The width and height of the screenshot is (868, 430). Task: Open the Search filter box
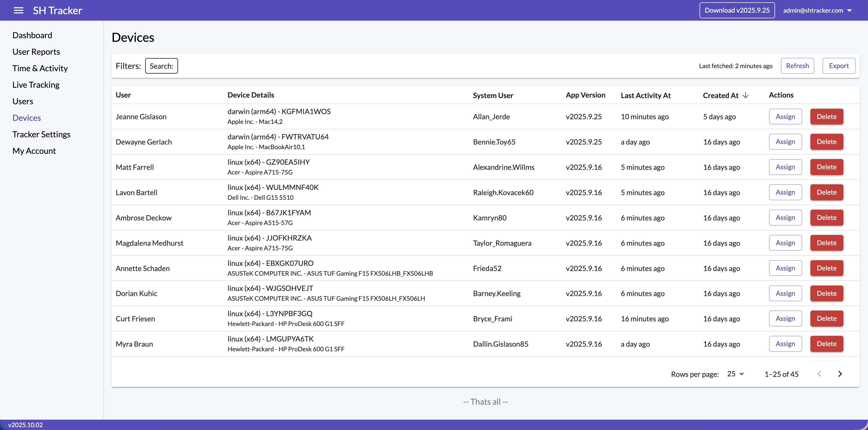(x=161, y=66)
